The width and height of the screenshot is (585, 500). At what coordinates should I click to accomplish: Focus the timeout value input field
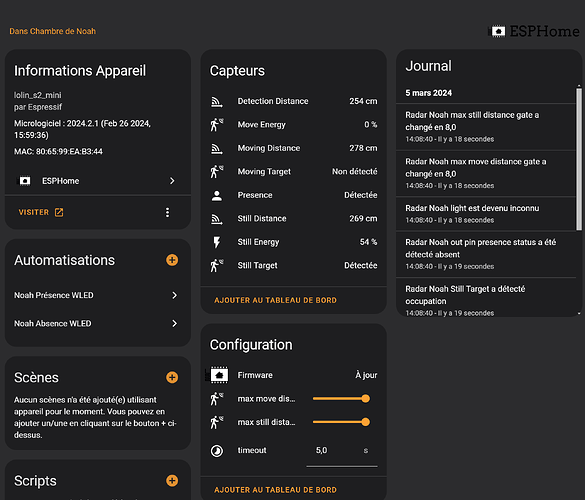click(x=342, y=451)
